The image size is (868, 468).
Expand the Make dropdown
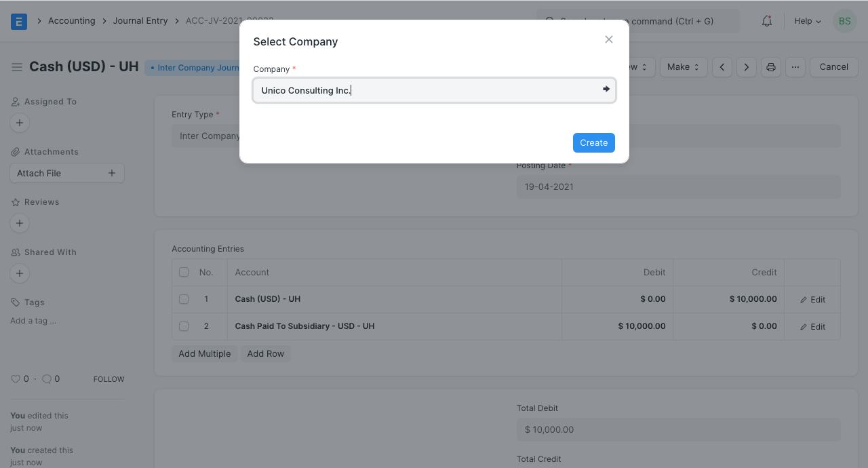click(x=683, y=67)
